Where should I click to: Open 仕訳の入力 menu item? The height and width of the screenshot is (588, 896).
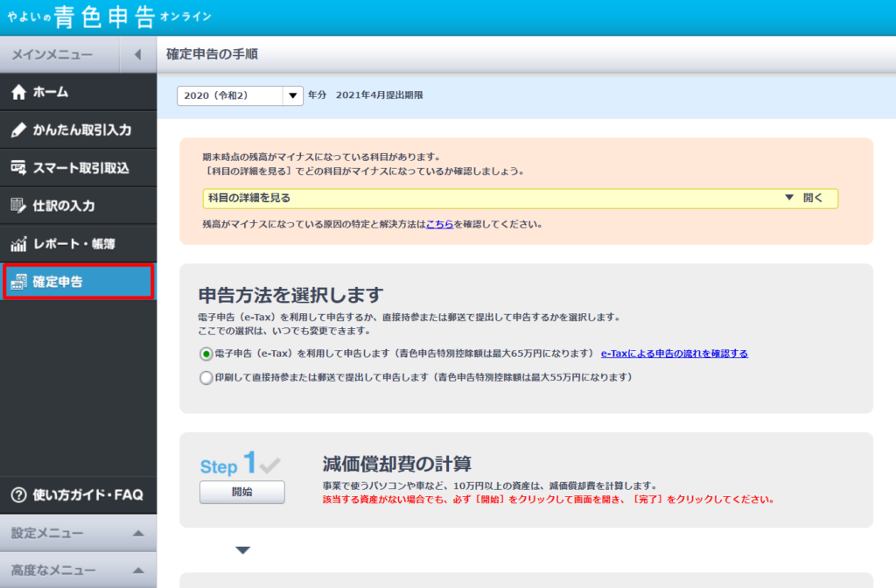pos(78,206)
